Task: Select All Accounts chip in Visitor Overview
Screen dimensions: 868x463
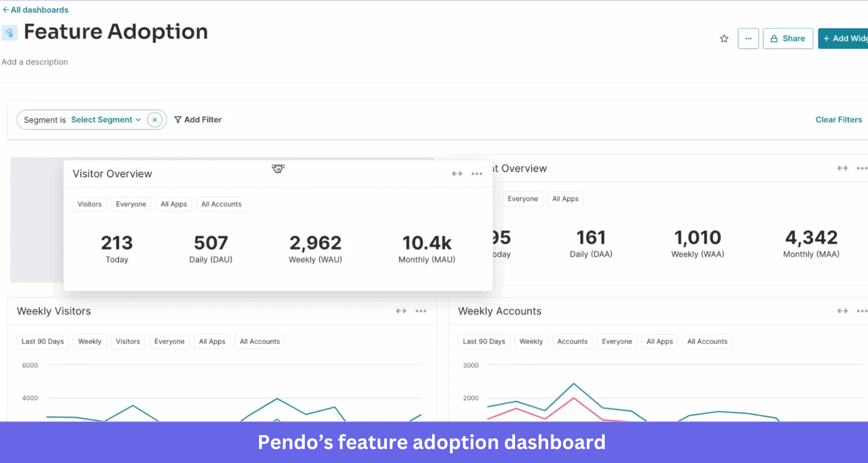Action: [221, 204]
